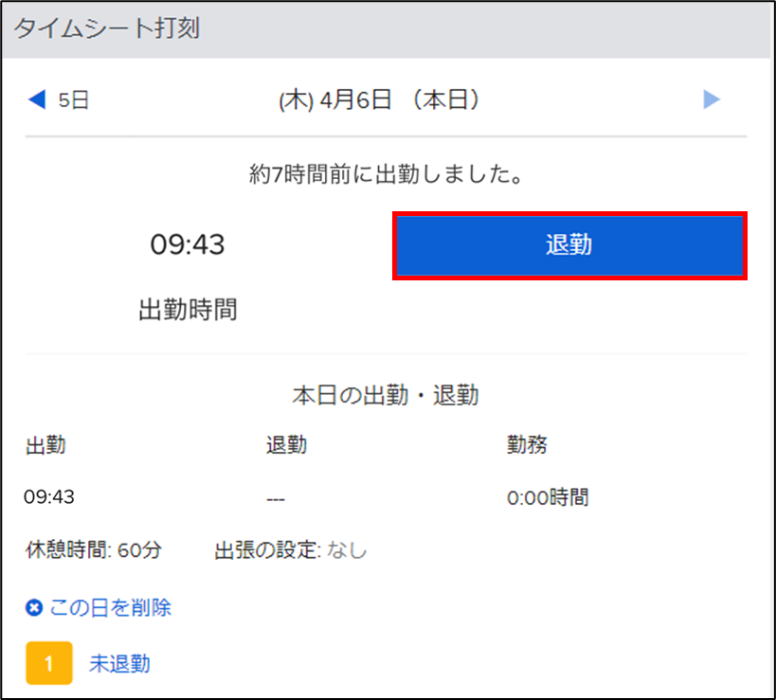This screenshot has width=776, height=700.
Task: Go to next day with right arrow
Action: pos(712,99)
